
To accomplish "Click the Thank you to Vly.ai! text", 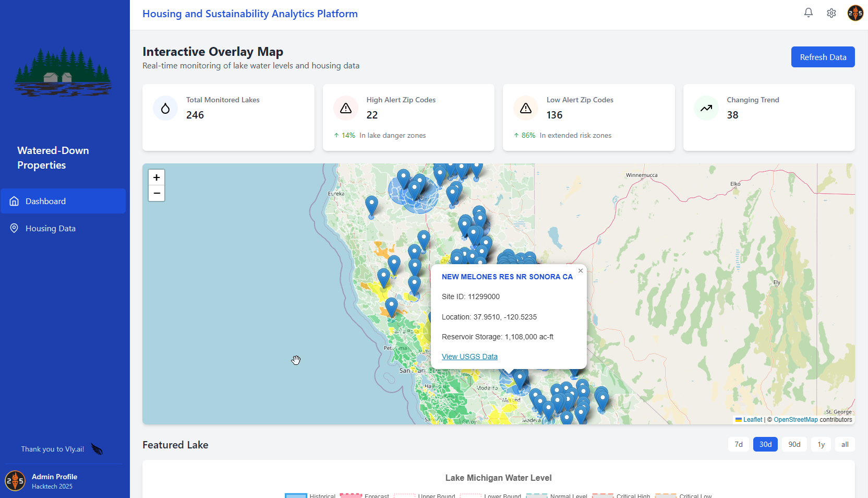I will [53, 449].
